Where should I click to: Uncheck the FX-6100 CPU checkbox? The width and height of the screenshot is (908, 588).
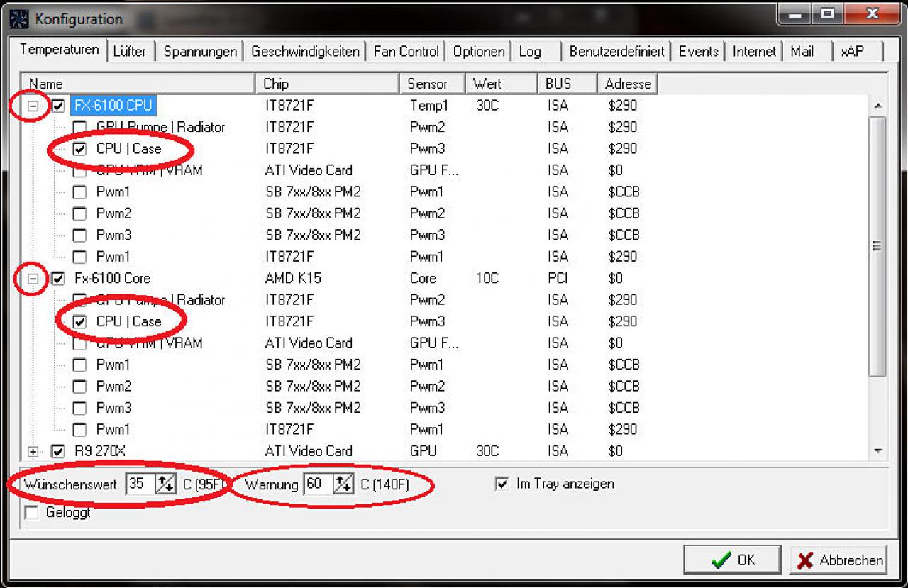tap(58, 106)
